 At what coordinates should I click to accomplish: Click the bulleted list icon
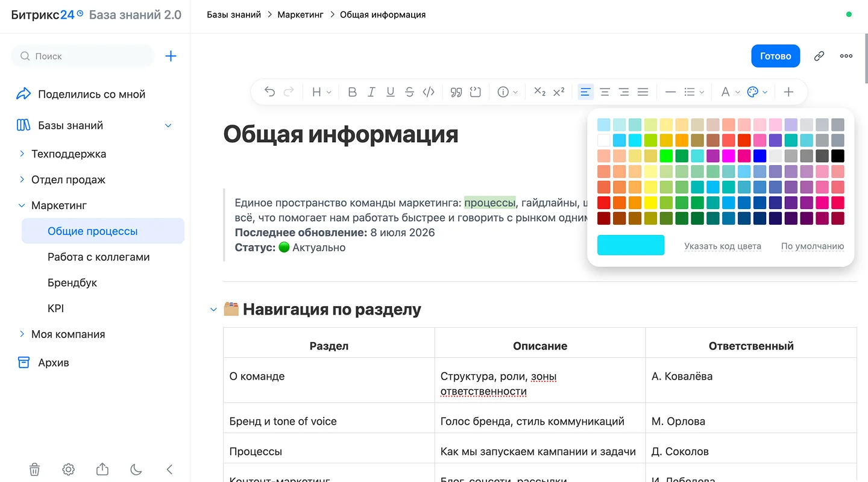pos(689,92)
